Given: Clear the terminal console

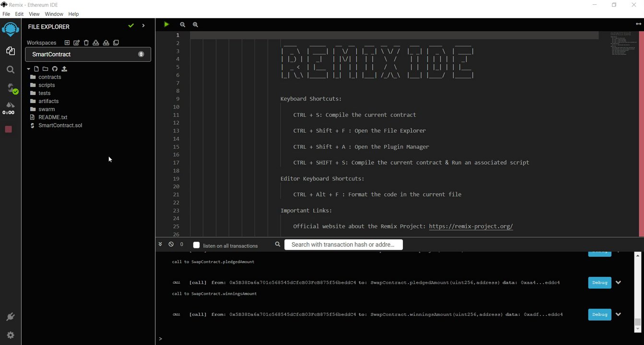Looking at the screenshot, I should tap(171, 244).
